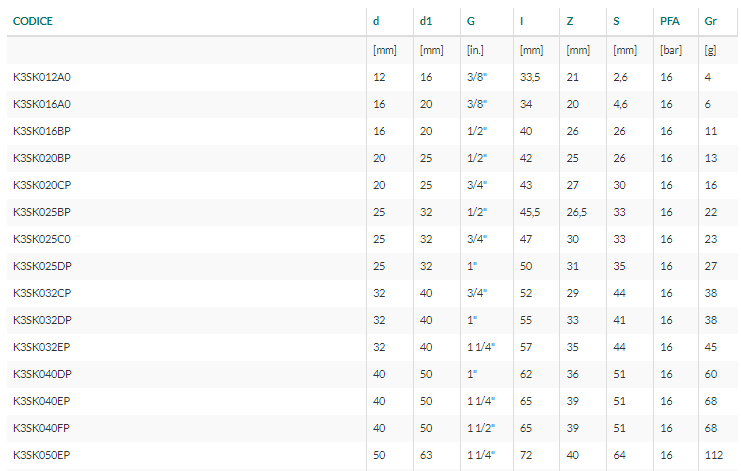Click the G column header

(x=471, y=21)
